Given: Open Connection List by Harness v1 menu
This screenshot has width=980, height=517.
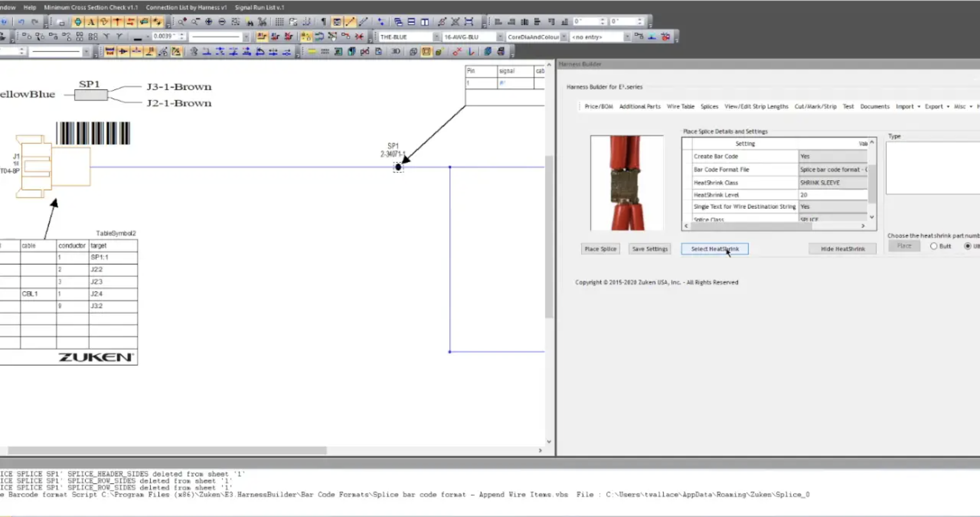Looking at the screenshot, I should click(x=186, y=7).
